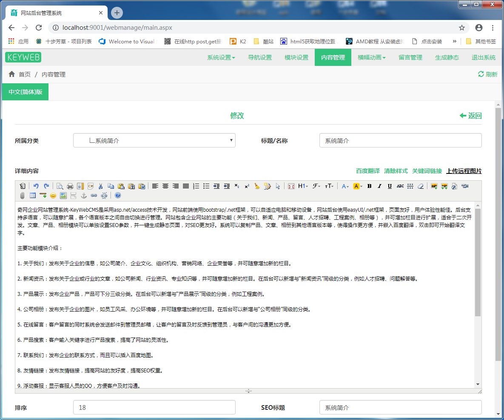
Task: Switch to 中文(简体)版 tab
Action: pyautogui.click(x=26, y=92)
